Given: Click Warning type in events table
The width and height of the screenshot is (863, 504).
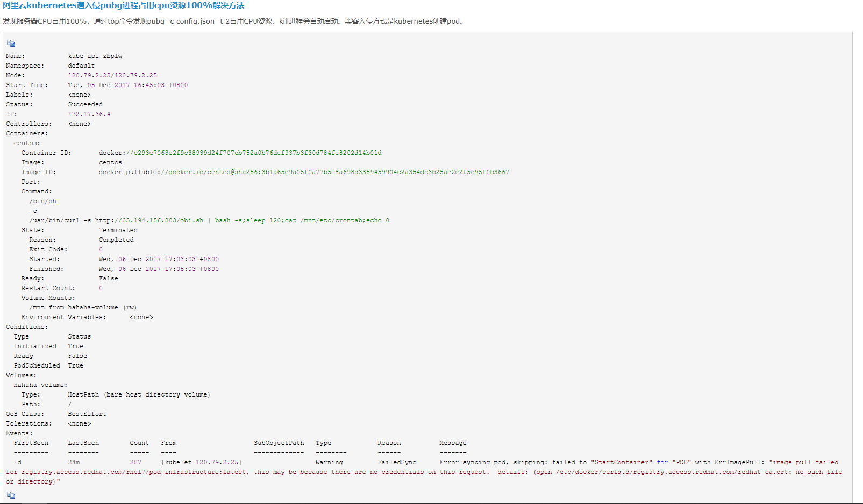Looking at the screenshot, I should pos(329,462).
